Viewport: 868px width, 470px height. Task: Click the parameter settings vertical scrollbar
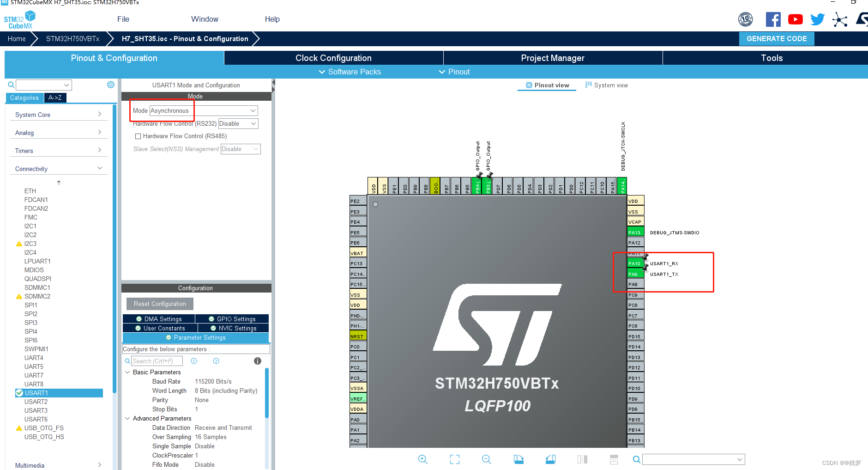(x=267, y=393)
